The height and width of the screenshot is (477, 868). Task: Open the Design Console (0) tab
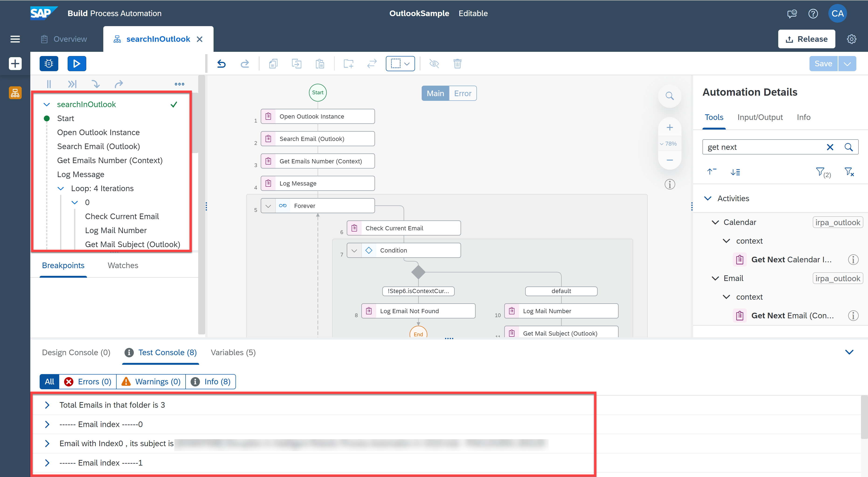pos(76,353)
